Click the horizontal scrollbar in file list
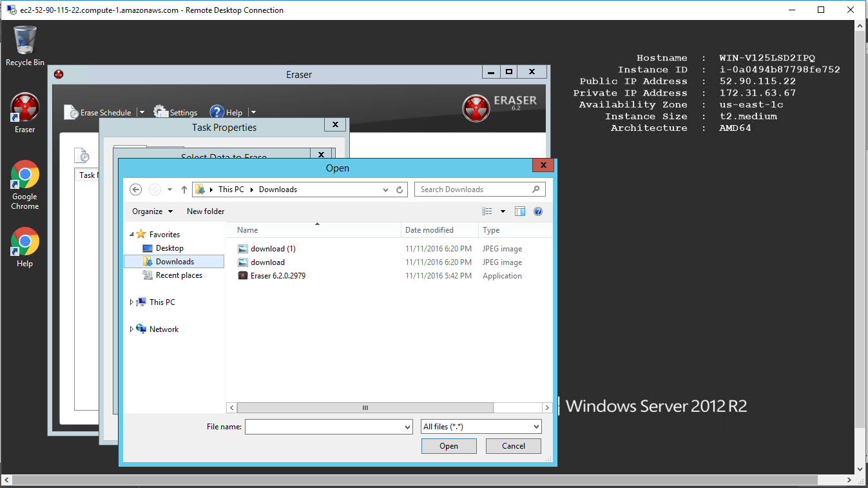 point(365,407)
